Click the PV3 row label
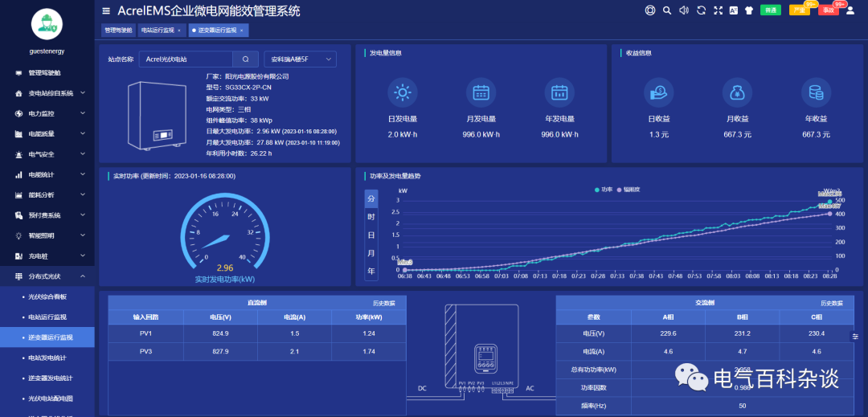This screenshot has width=868, height=417. click(x=145, y=351)
